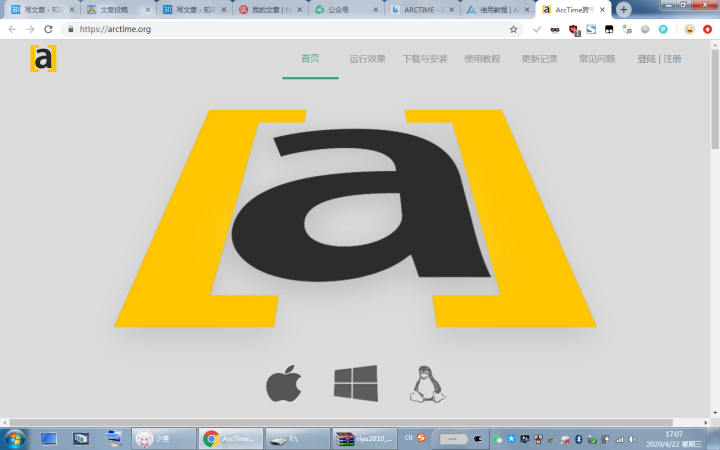Select the 首页 navigation item
720x450 pixels.
(310, 58)
